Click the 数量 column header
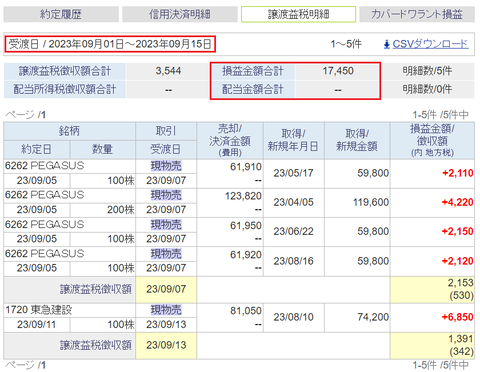This screenshot has width=480, height=372. point(102,149)
